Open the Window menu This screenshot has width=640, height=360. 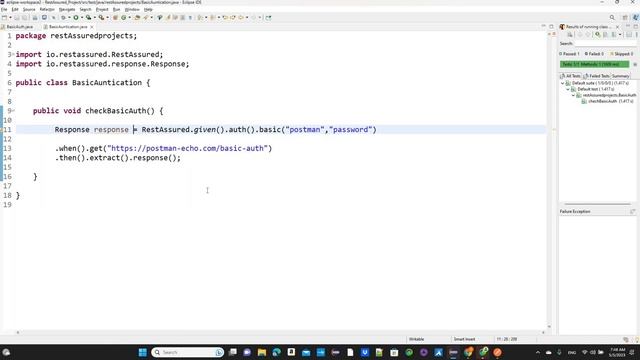tap(132, 9)
